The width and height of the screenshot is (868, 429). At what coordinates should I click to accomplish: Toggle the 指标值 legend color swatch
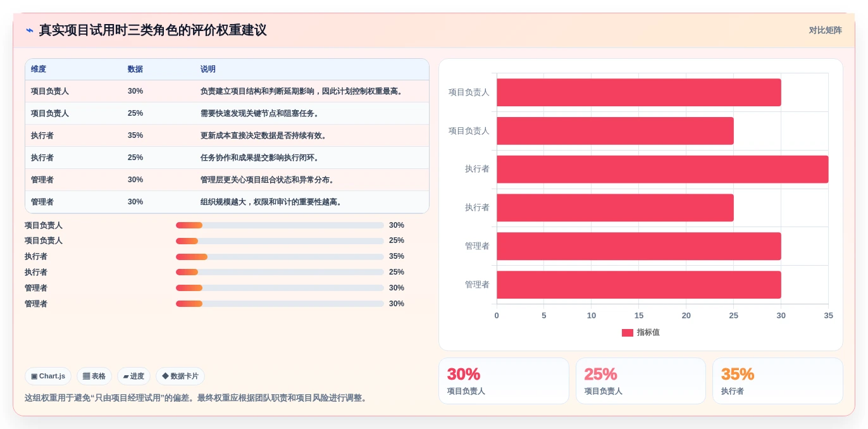(x=628, y=333)
